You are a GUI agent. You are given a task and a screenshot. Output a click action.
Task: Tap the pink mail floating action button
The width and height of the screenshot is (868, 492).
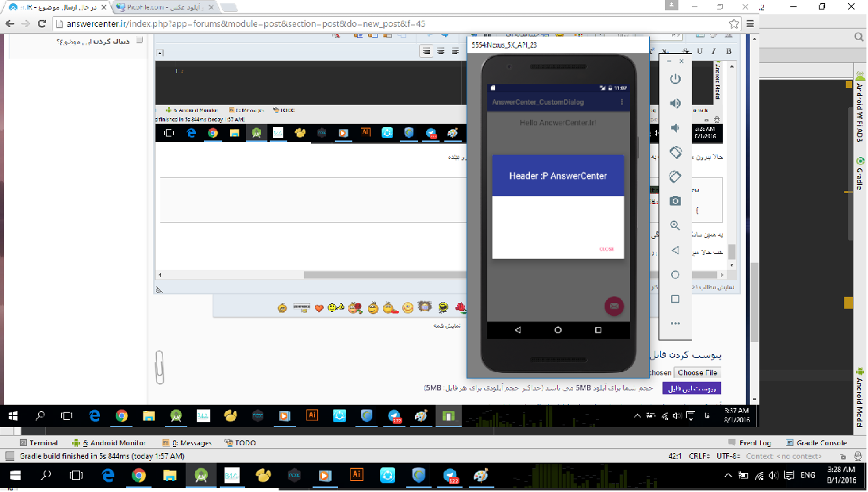614,306
